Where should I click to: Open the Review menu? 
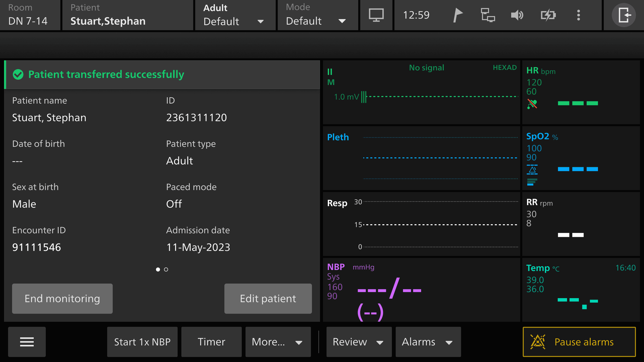click(359, 342)
